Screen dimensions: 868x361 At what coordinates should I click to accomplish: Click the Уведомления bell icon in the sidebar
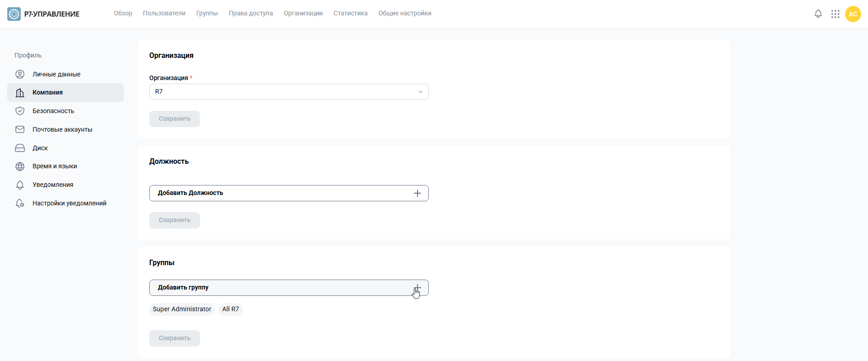(x=20, y=185)
